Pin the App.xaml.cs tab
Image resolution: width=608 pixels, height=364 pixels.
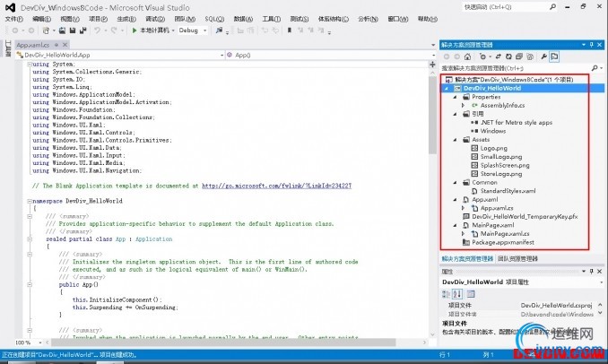tap(56, 45)
